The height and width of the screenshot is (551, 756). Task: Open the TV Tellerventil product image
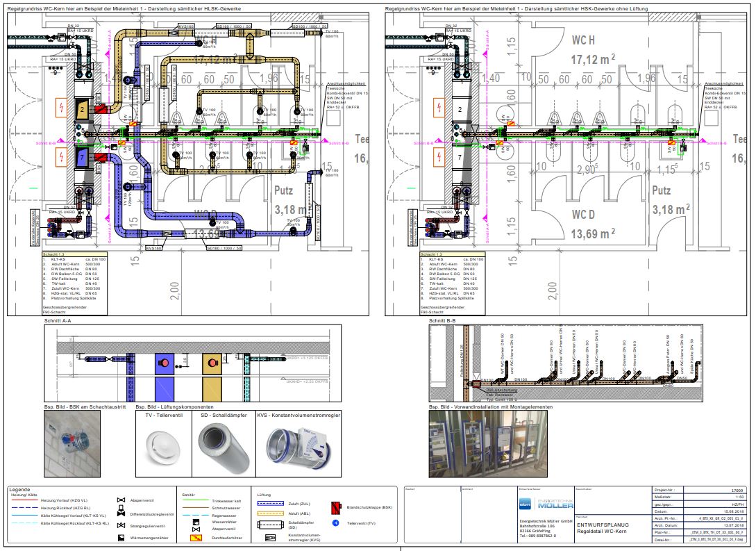coord(162,445)
